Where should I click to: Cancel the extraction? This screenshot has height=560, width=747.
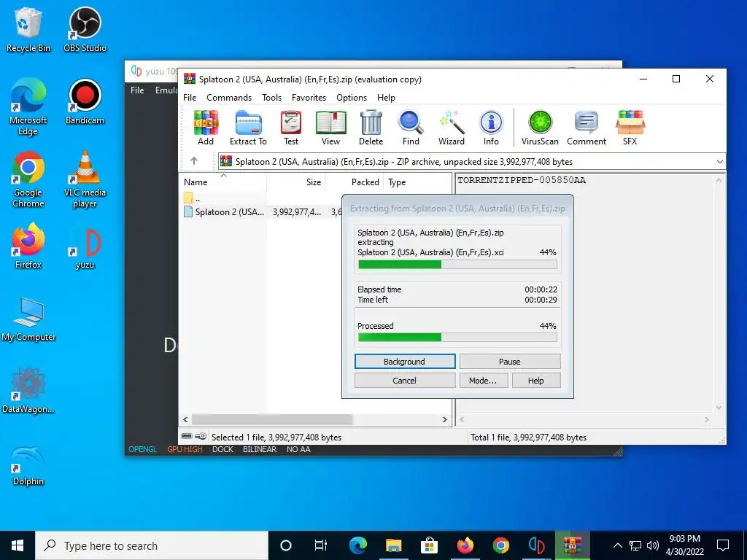(x=404, y=381)
